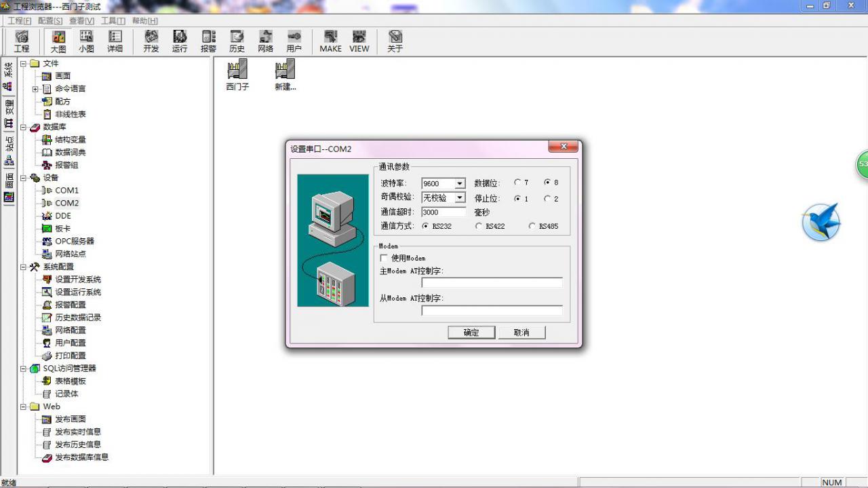Open the 帮助[H] menu
This screenshot has width=868, height=488.
tap(145, 21)
